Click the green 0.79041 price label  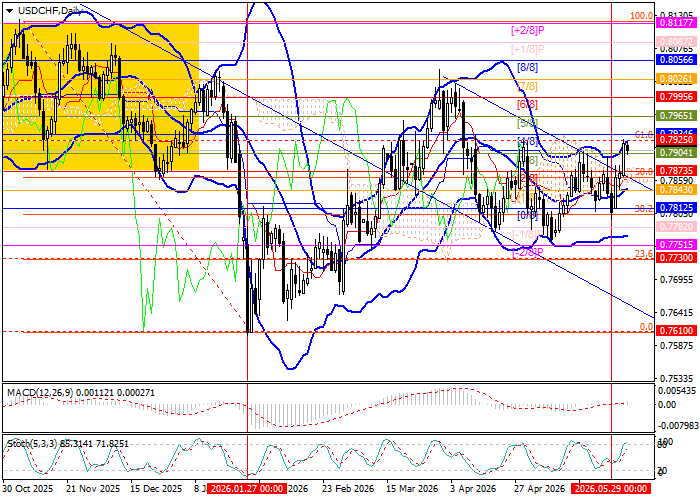point(678,153)
